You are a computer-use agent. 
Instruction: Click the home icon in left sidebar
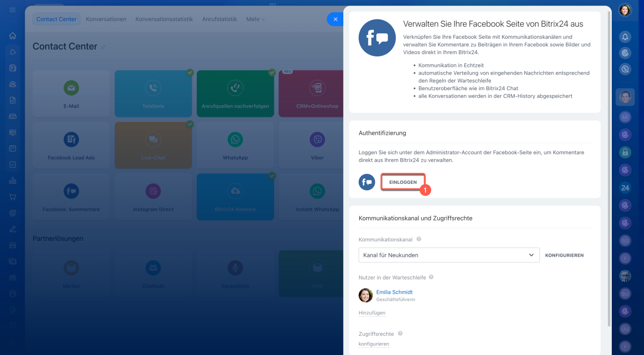pos(13,36)
